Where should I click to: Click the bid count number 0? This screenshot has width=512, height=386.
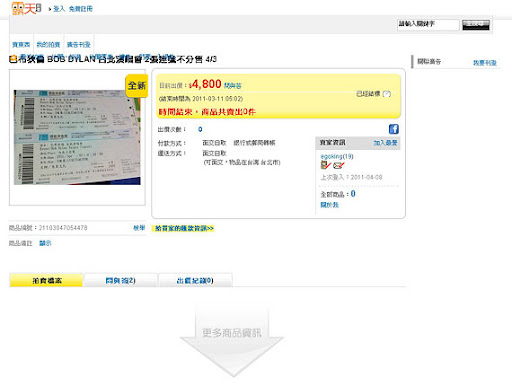coord(200,129)
